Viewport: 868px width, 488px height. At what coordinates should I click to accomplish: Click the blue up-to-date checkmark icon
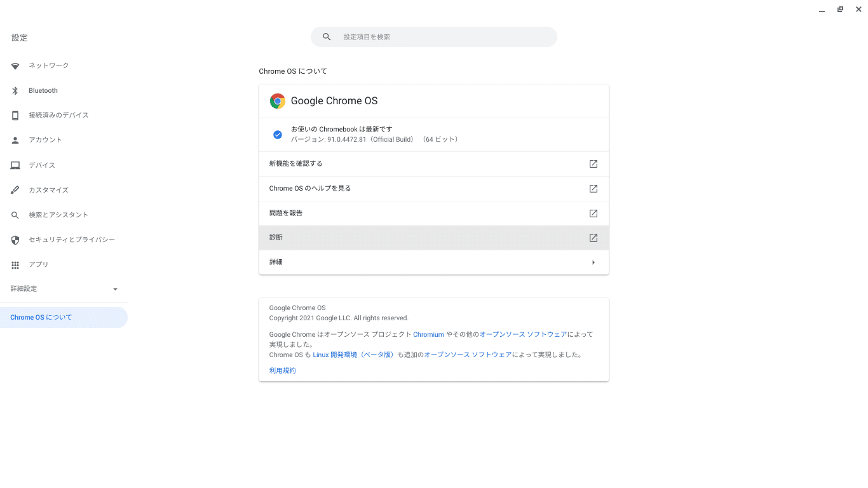[x=278, y=135]
